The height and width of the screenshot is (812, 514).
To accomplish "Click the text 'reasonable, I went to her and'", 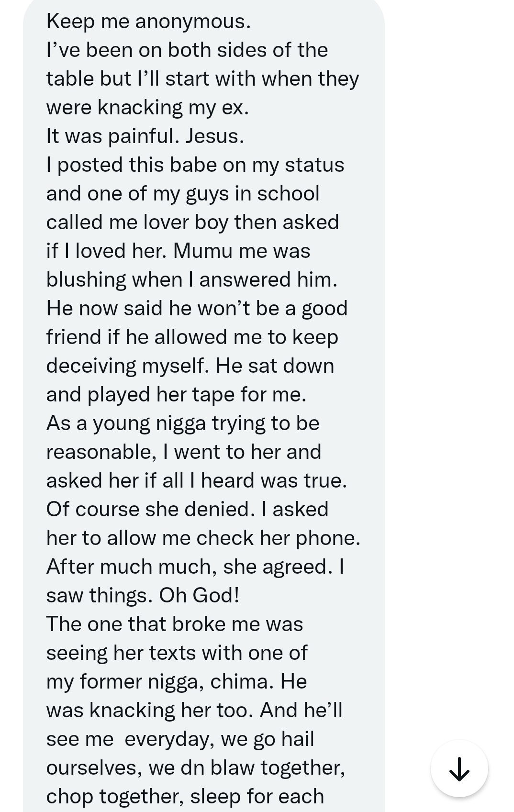I will (184, 452).
